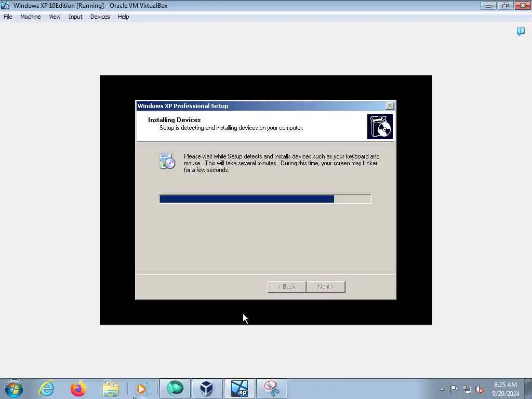Open the Windows Start menu orb

(x=14, y=389)
